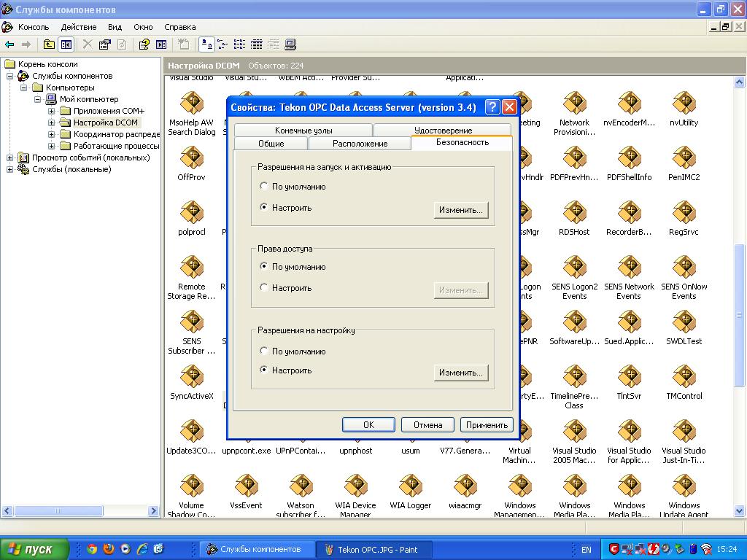Select 'Настроить' under Права доступа
Image resolution: width=747 pixels, height=560 pixels.
click(264, 288)
